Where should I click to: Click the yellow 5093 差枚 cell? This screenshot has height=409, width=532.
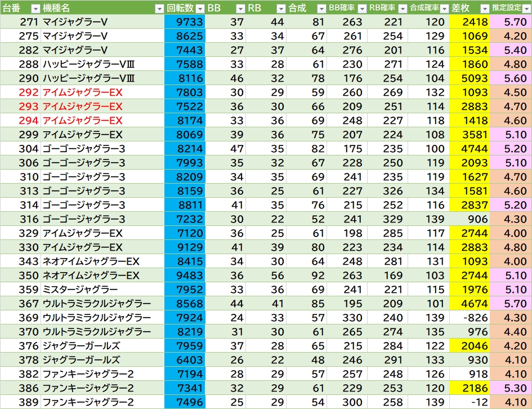[x=470, y=78]
